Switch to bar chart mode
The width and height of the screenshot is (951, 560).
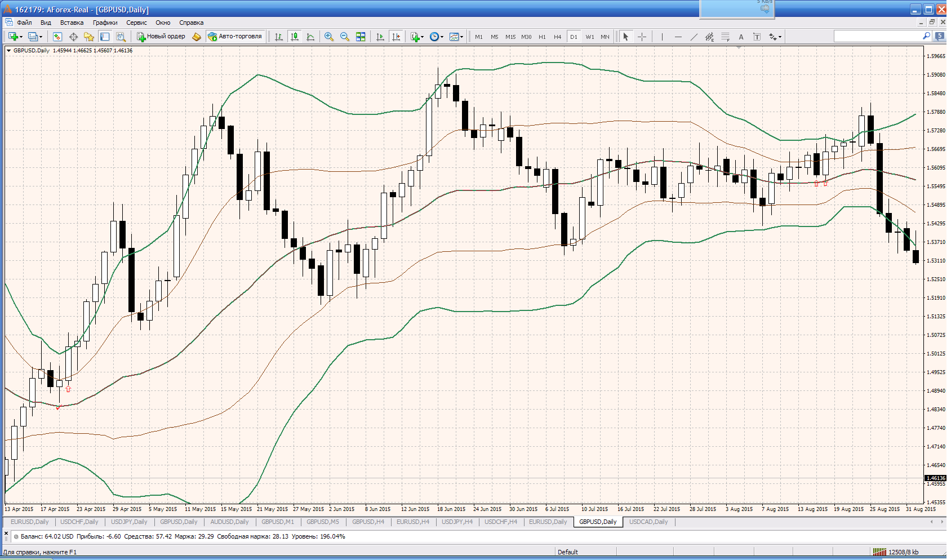click(279, 37)
